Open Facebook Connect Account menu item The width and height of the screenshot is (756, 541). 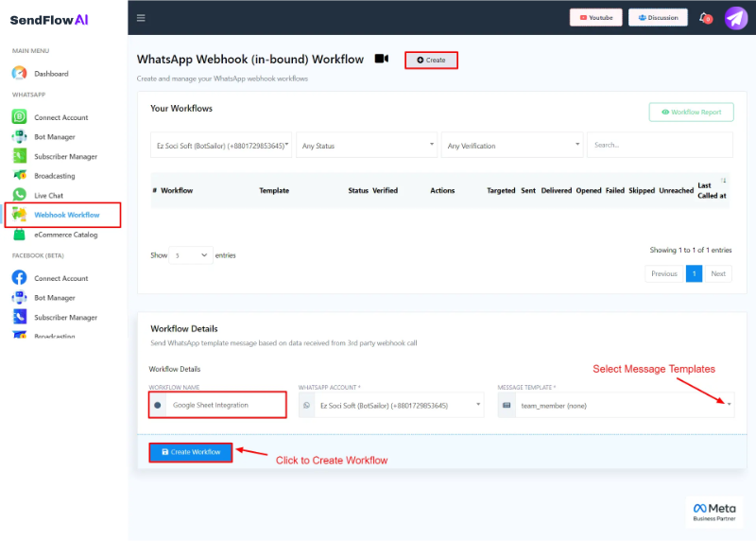pyautogui.click(x=61, y=278)
